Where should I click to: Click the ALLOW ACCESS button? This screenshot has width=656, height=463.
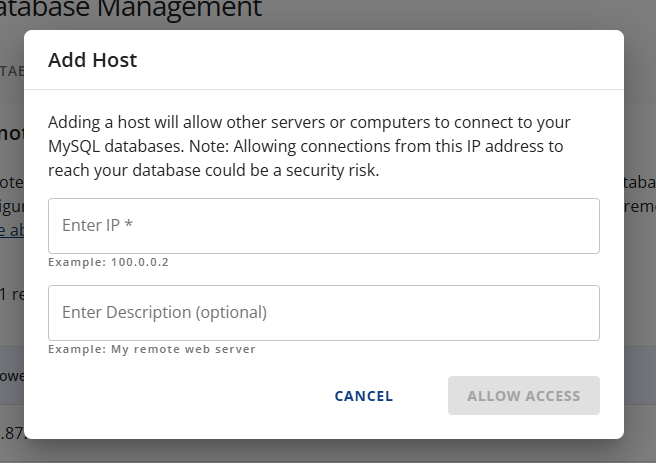coord(523,396)
